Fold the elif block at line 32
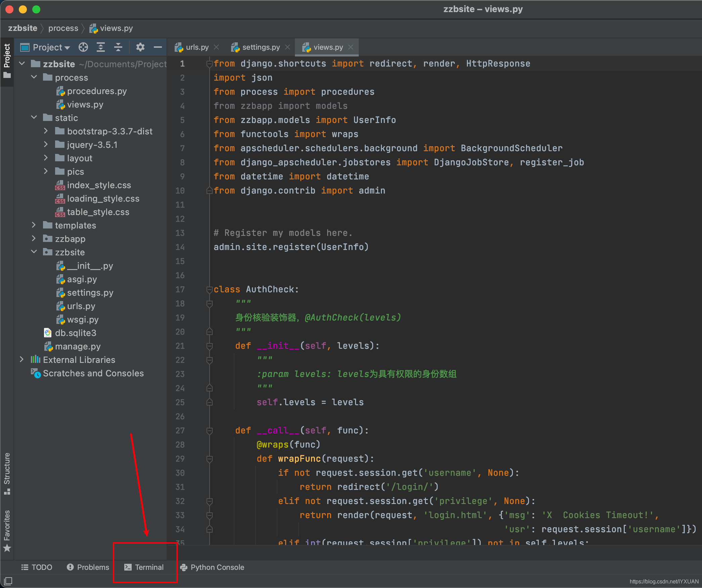 pos(209,501)
